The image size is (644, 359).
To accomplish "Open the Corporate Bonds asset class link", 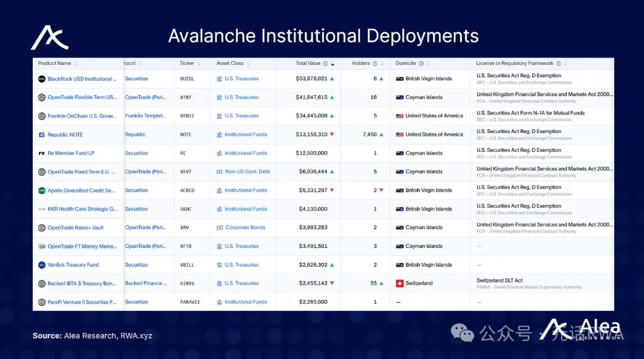I will click(x=245, y=227).
